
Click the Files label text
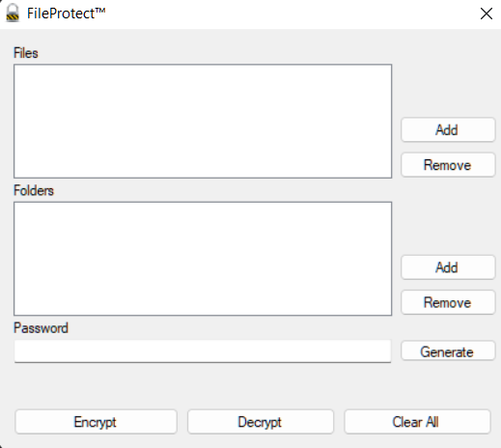[26, 53]
